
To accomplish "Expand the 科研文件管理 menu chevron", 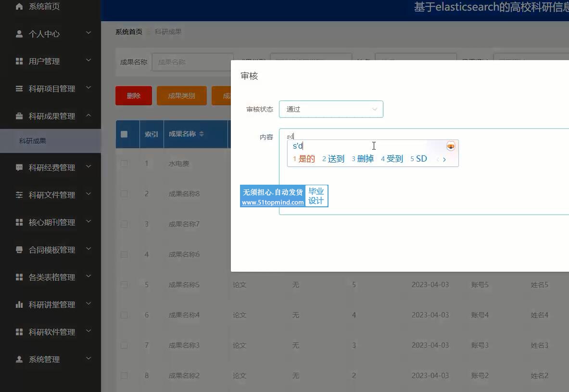I will 89,194.
